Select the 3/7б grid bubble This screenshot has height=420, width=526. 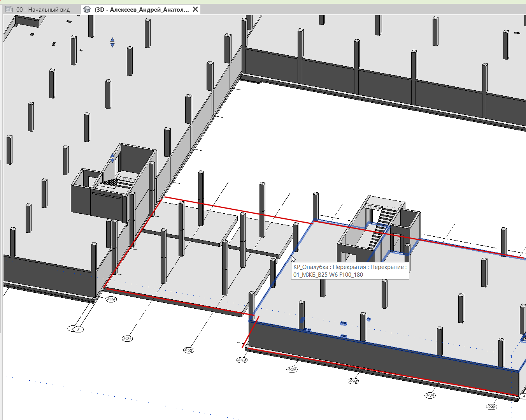pyautogui.click(x=430, y=395)
